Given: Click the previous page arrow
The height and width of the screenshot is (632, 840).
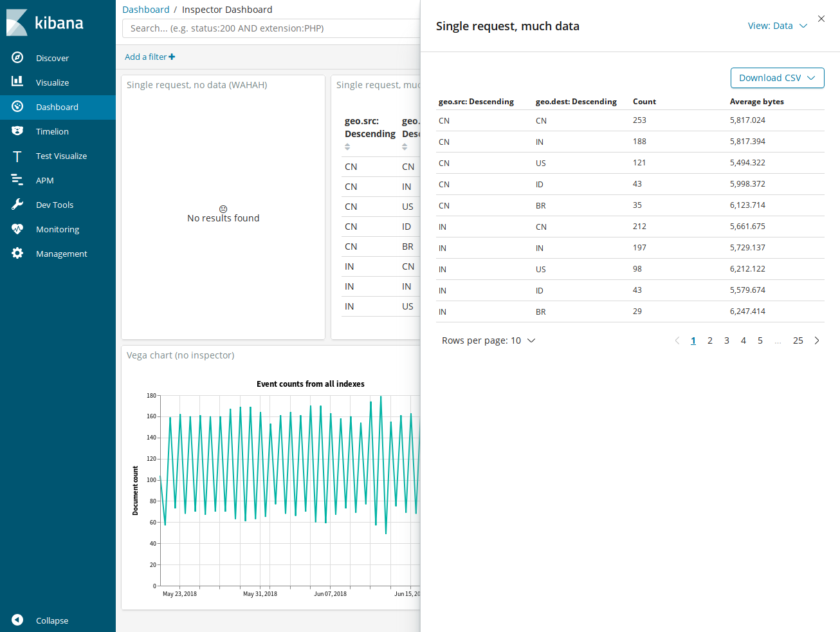Looking at the screenshot, I should coord(677,340).
